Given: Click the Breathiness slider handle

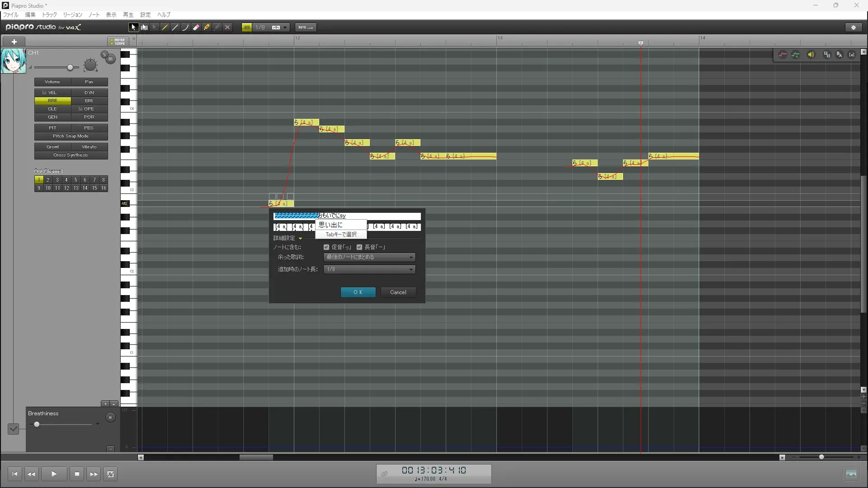Looking at the screenshot, I should pos(37,424).
